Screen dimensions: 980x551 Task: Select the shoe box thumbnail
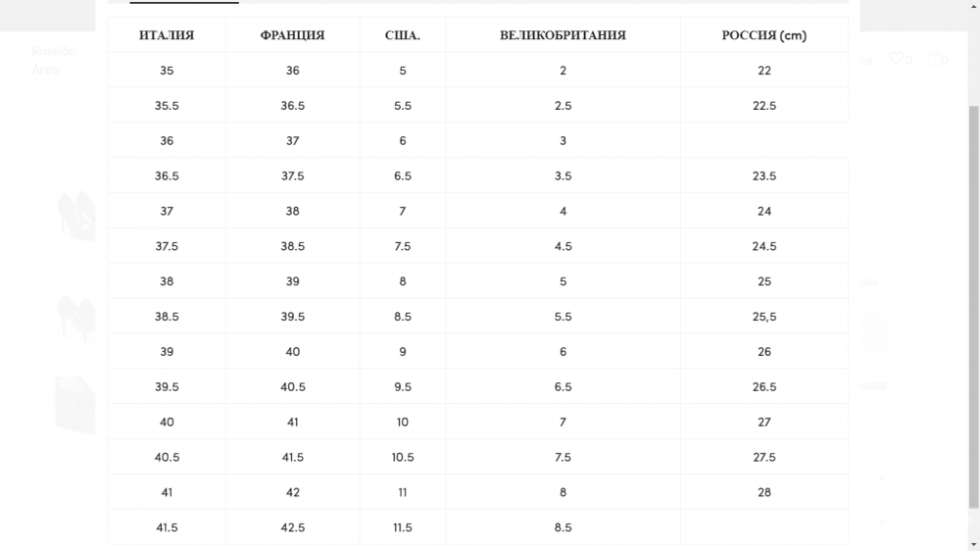(75, 405)
